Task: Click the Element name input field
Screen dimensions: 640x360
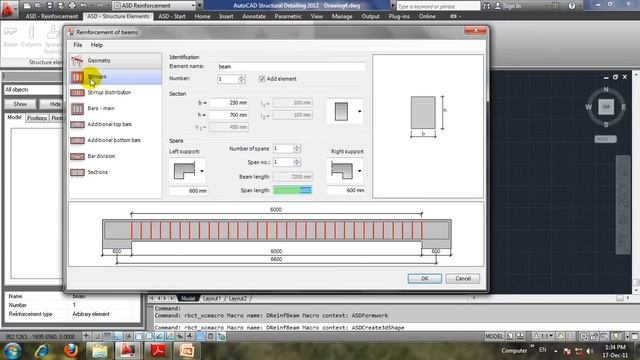Action: (291, 67)
